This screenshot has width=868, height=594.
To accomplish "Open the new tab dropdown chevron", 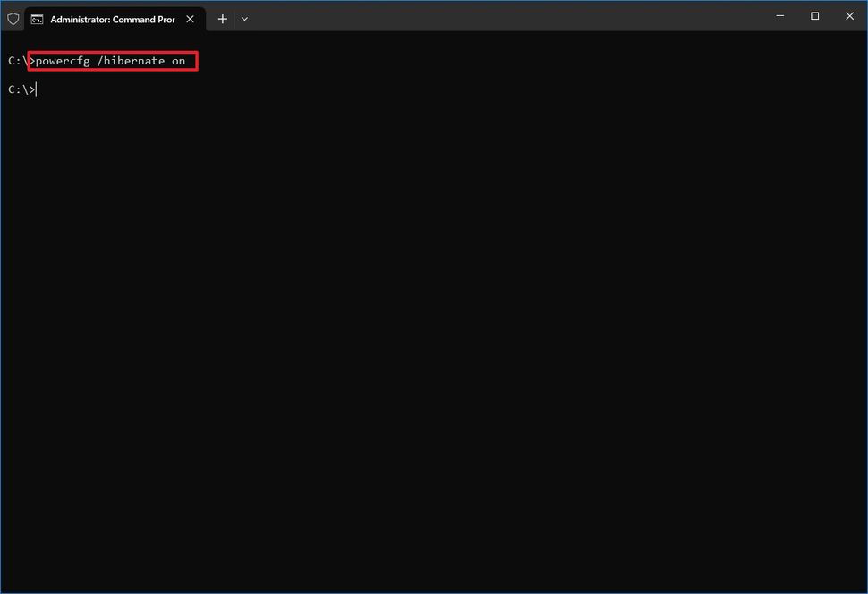I will tap(244, 18).
